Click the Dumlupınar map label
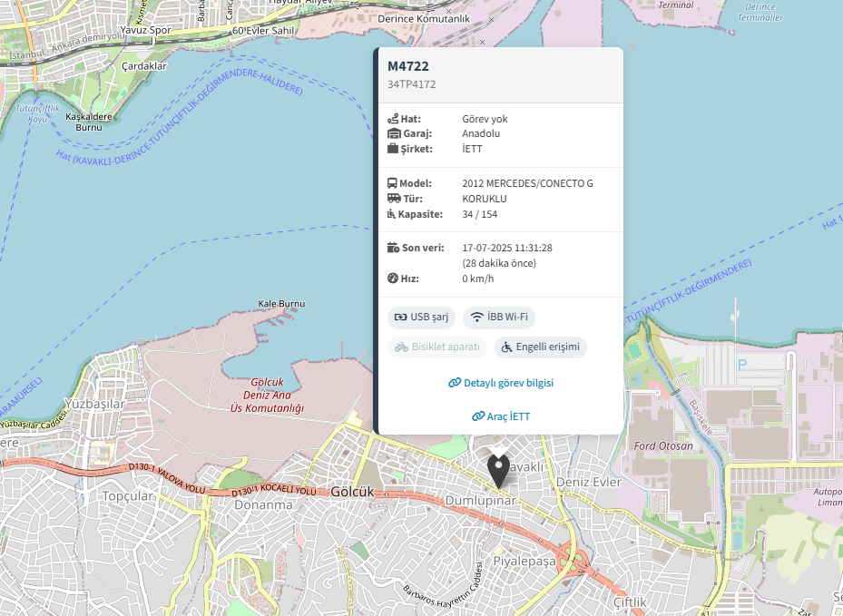 coord(481,501)
